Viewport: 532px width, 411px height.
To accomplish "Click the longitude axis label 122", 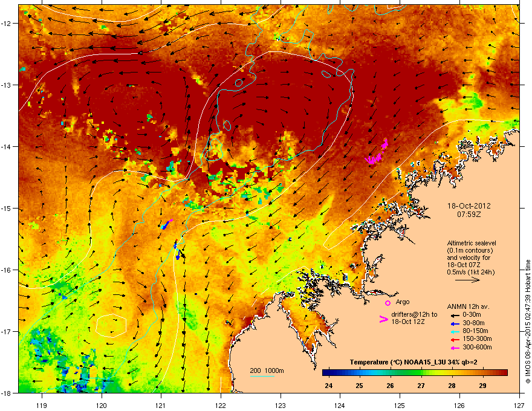I will (x=221, y=405).
